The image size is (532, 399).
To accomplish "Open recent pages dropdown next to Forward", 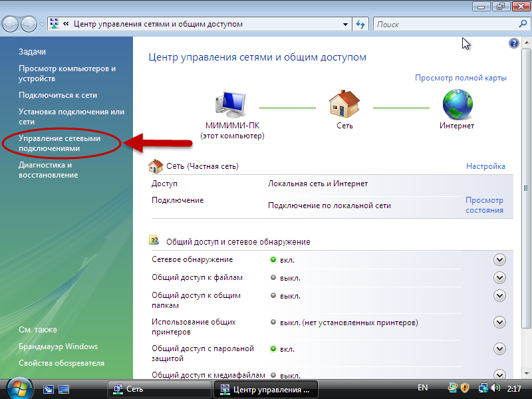I will 42,25.
